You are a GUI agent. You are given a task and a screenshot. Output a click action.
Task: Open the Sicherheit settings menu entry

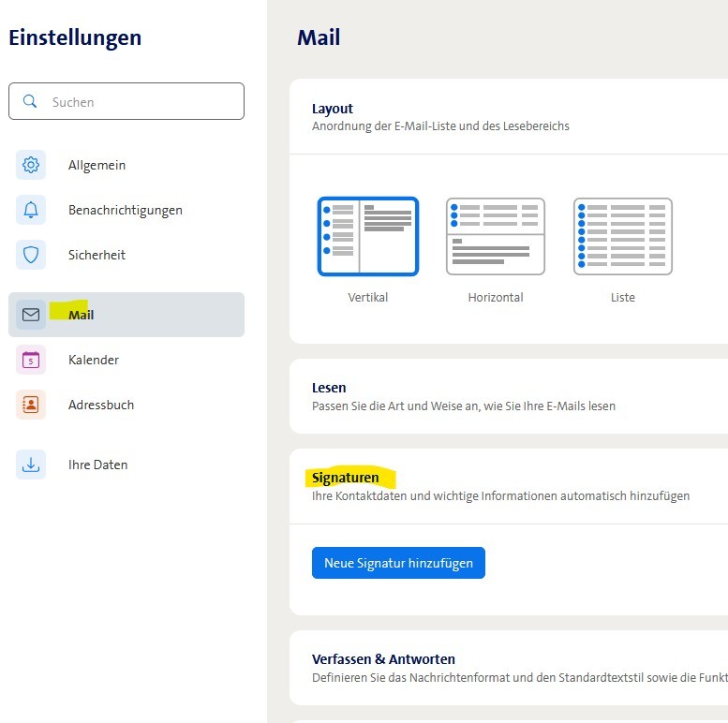[97, 255]
